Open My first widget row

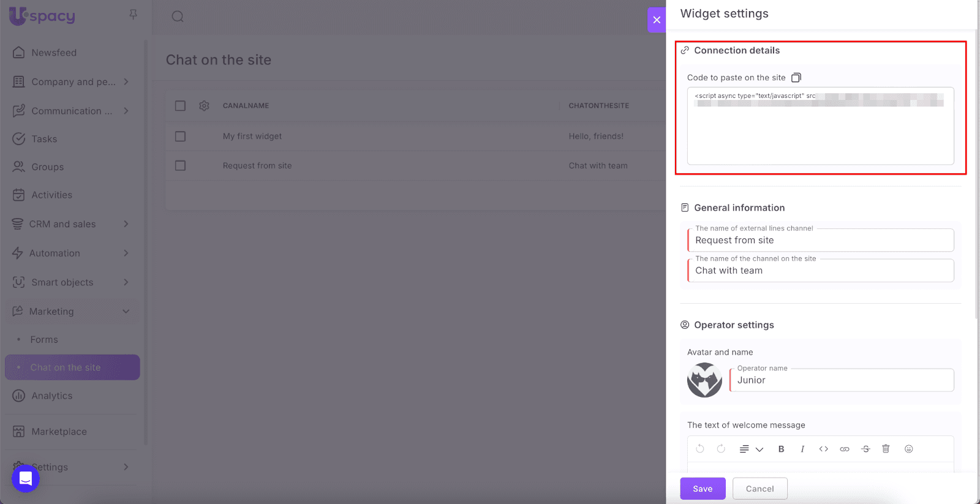252,137
